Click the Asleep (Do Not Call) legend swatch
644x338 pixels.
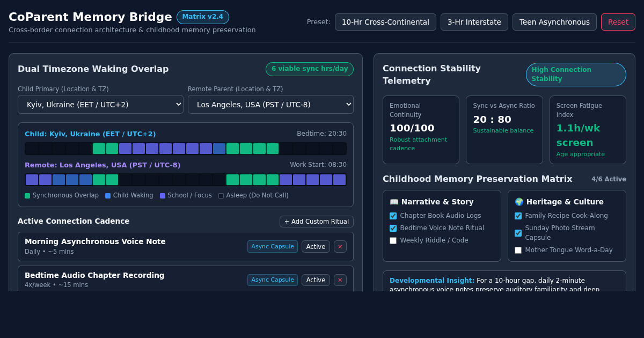(x=221, y=196)
